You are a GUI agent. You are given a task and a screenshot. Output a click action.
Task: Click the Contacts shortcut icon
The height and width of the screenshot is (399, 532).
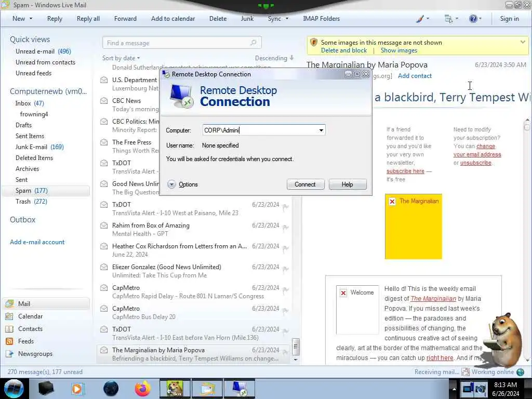pyautogui.click(x=9, y=329)
